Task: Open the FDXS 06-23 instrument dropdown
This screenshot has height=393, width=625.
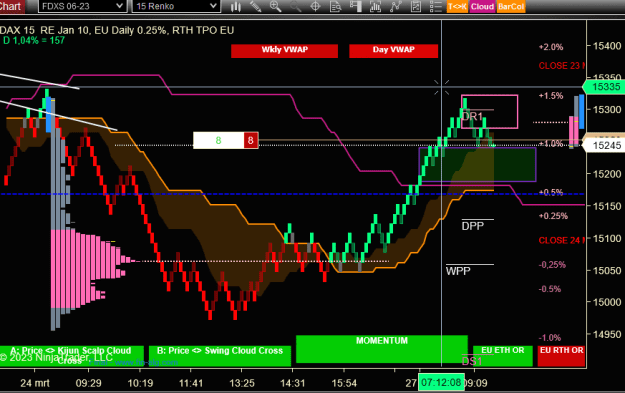Action: pos(83,6)
